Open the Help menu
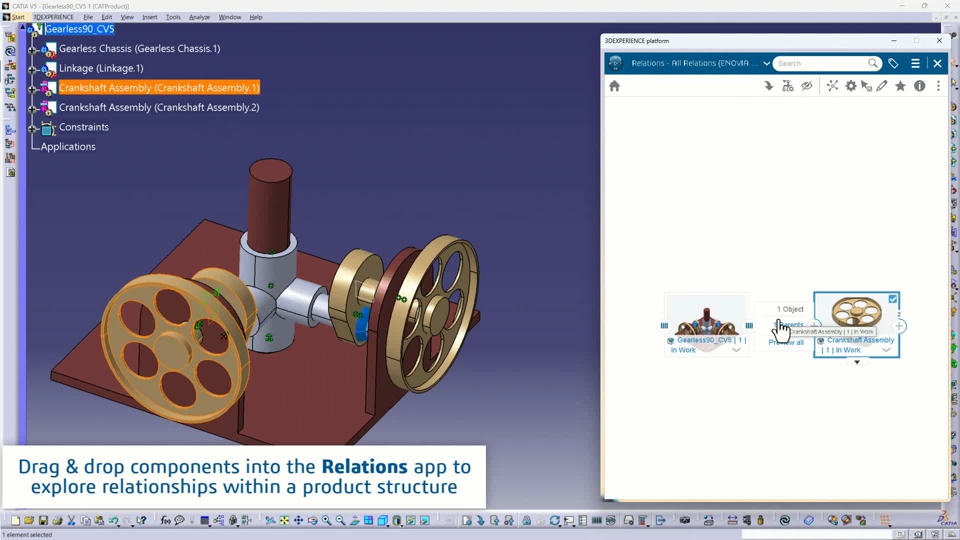This screenshot has width=960, height=540. 256,17
